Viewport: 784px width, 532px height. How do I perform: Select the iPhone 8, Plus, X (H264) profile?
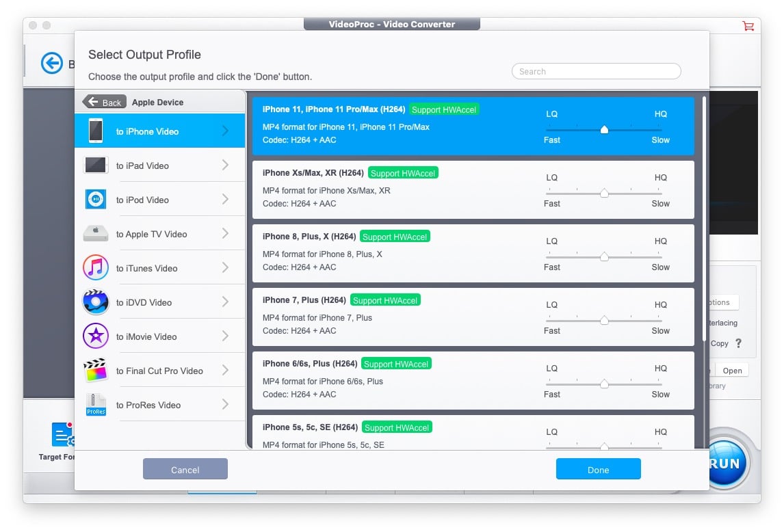point(473,253)
